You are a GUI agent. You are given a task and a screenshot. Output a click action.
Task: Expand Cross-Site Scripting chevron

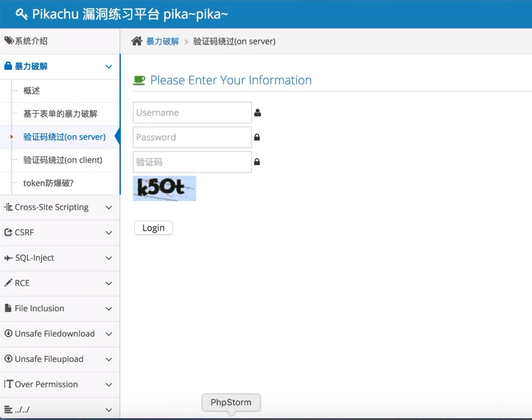(109, 207)
